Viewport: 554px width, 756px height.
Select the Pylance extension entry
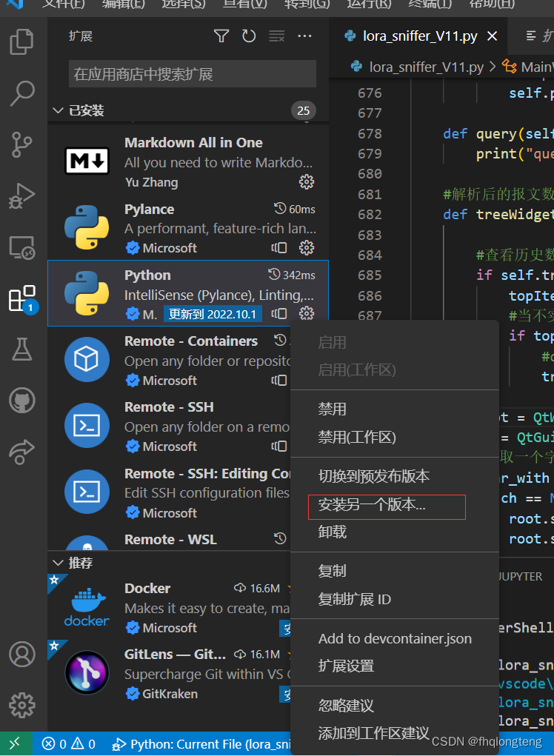coord(188,227)
